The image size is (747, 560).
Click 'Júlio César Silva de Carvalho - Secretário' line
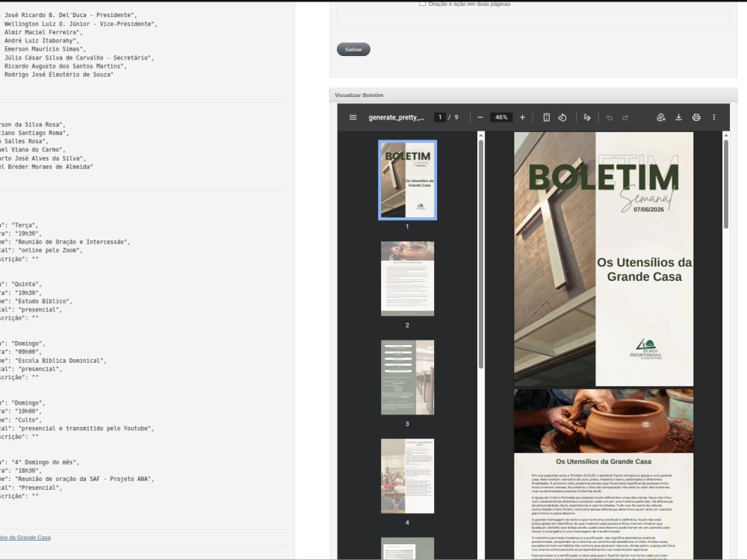pos(79,57)
